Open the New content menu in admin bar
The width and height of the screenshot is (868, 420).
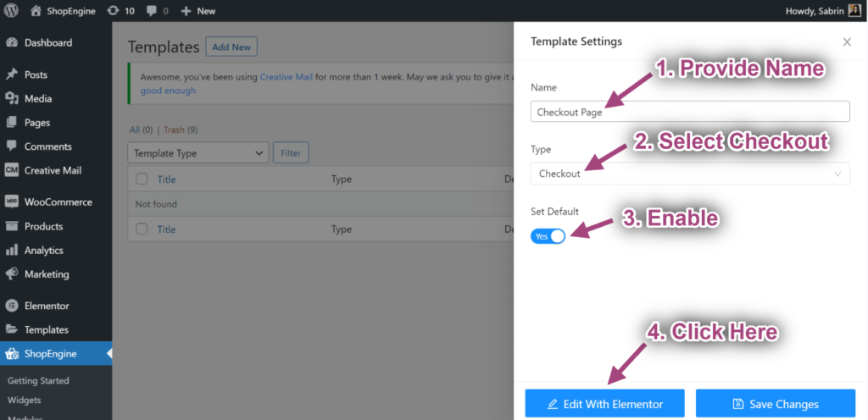pyautogui.click(x=198, y=11)
